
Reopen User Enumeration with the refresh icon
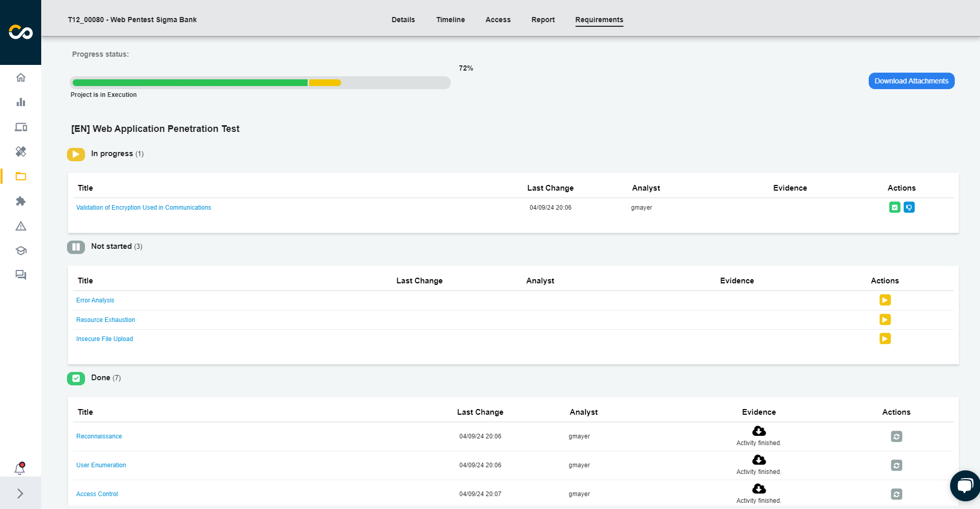pos(897,465)
